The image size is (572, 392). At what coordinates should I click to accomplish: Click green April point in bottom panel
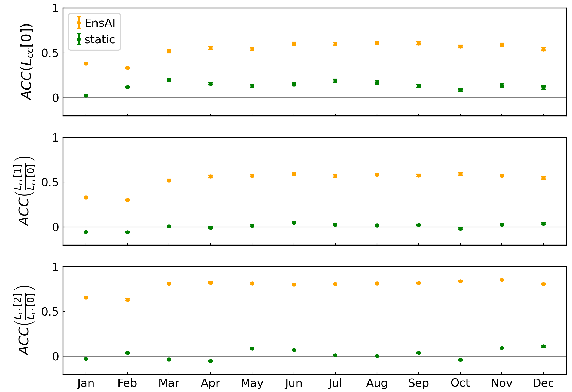click(211, 361)
